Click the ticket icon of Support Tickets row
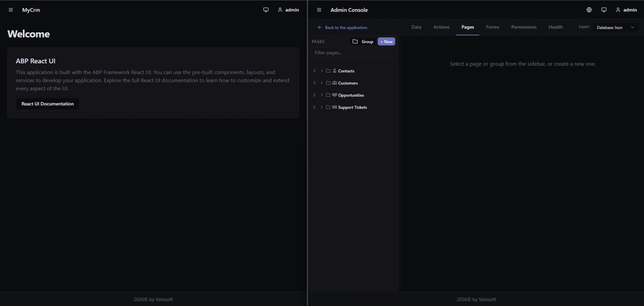 [x=334, y=107]
